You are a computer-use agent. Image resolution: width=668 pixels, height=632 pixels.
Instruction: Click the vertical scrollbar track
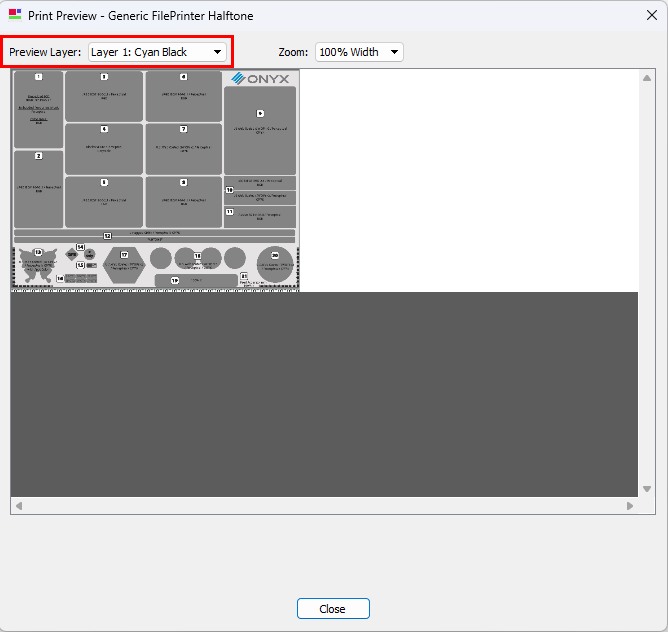point(647,280)
